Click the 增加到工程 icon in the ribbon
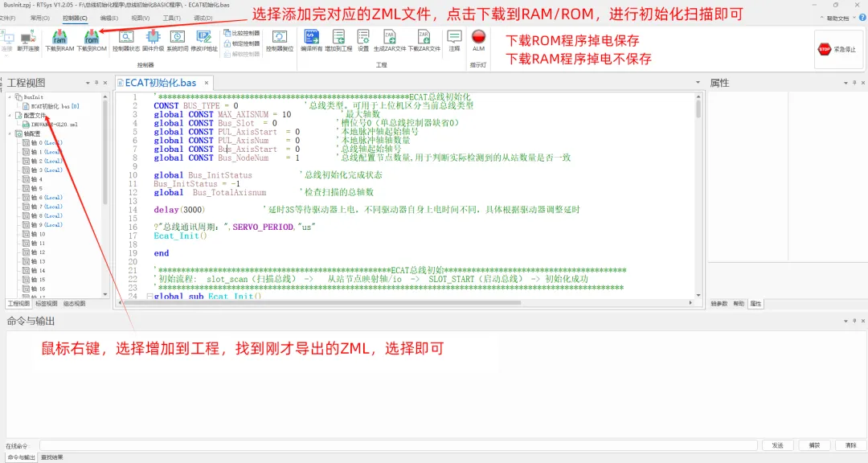This screenshot has height=463, width=868. pyautogui.click(x=339, y=42)
